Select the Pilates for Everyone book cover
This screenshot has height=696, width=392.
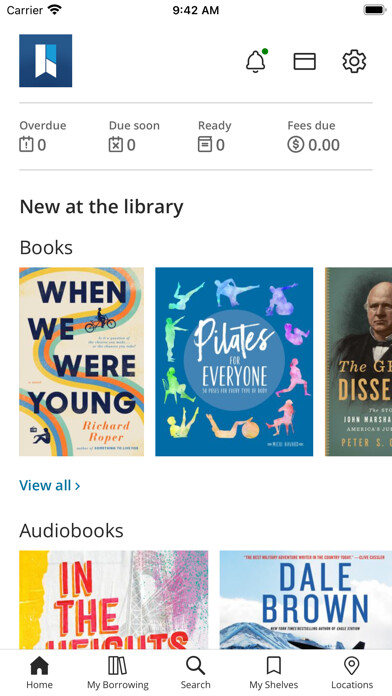point(234,362)
